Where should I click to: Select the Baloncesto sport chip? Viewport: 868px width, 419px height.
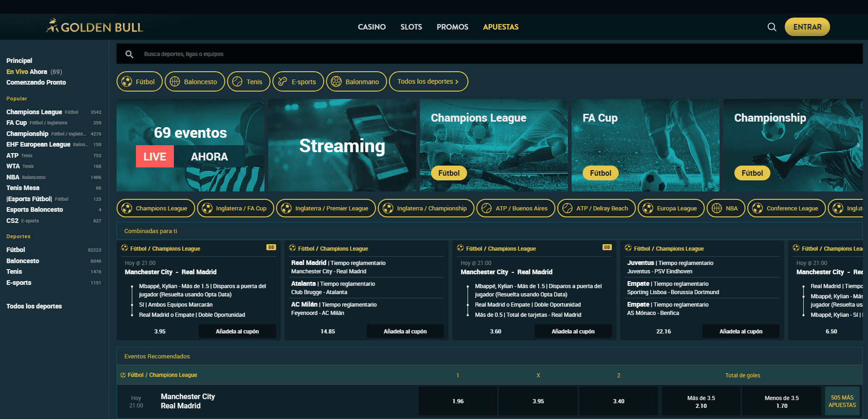tap(195, 81)
